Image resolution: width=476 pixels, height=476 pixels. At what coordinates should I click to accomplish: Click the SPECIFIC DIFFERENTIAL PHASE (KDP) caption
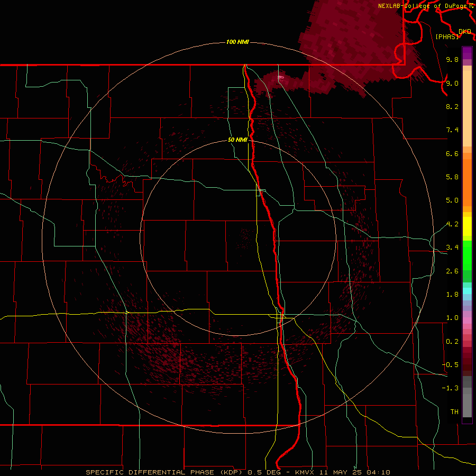[x=166, y=472]
